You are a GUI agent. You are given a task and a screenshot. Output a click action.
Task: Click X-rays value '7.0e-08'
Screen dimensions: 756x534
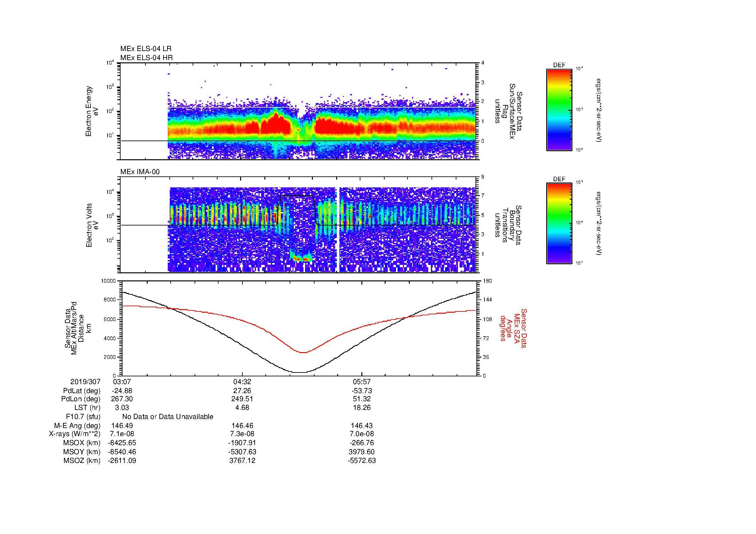[x=362, y=434]
